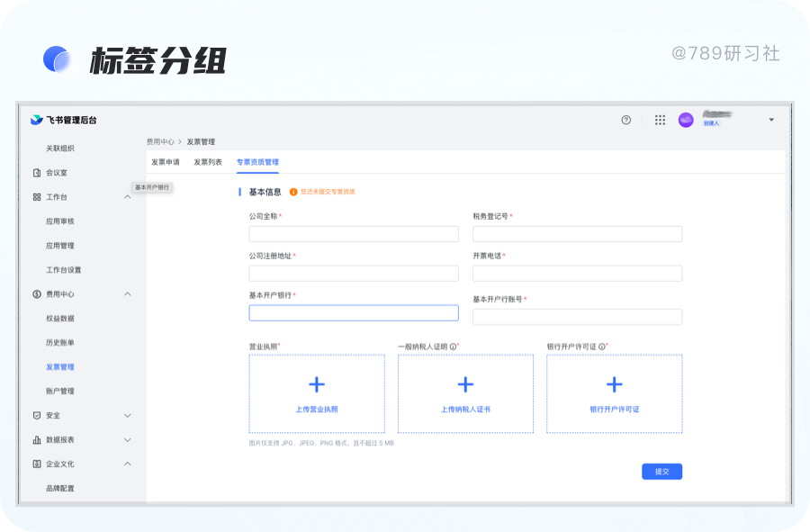Focus the 公司全称 input field
Viewport: 810px width, 532px height.
[354, 234]
